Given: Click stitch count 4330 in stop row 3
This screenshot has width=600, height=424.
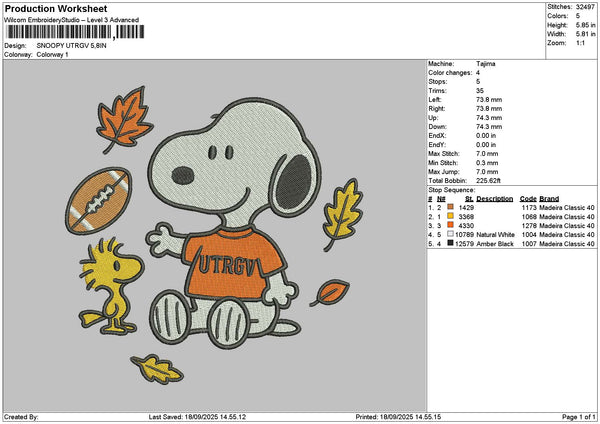Looking at the screenshot, I should pyautogui.click(x=466, y=226).
